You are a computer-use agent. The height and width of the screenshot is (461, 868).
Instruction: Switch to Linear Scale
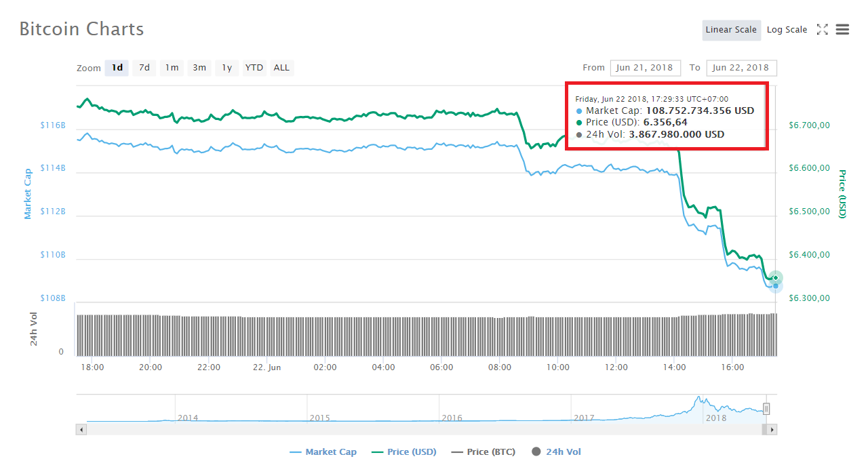[730, 30]
